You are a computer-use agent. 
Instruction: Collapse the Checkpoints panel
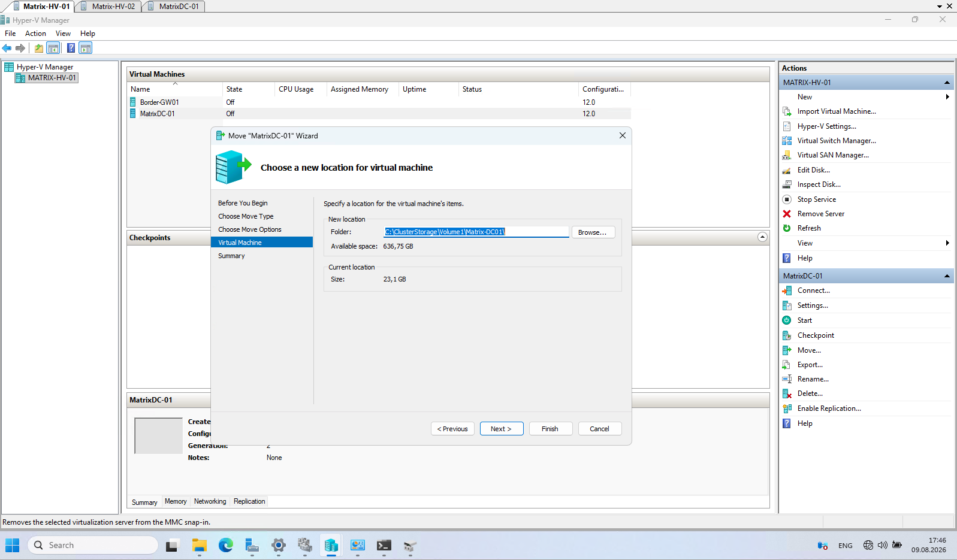tap(762, 237)
